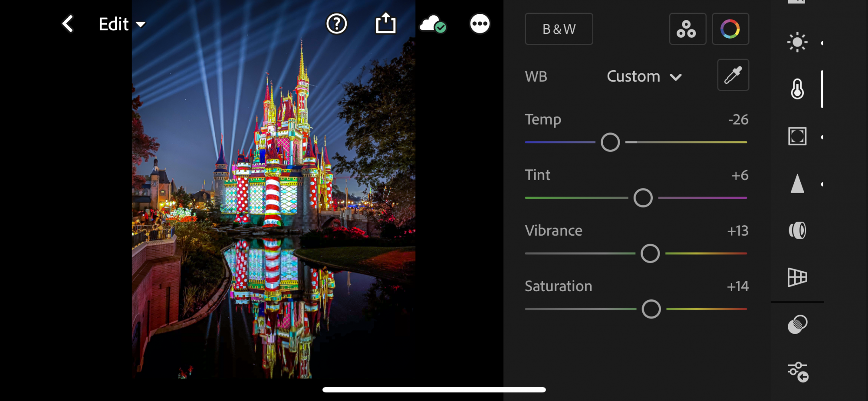
Task: Tap the Saturation label text
Action: (x=558, y=286)
